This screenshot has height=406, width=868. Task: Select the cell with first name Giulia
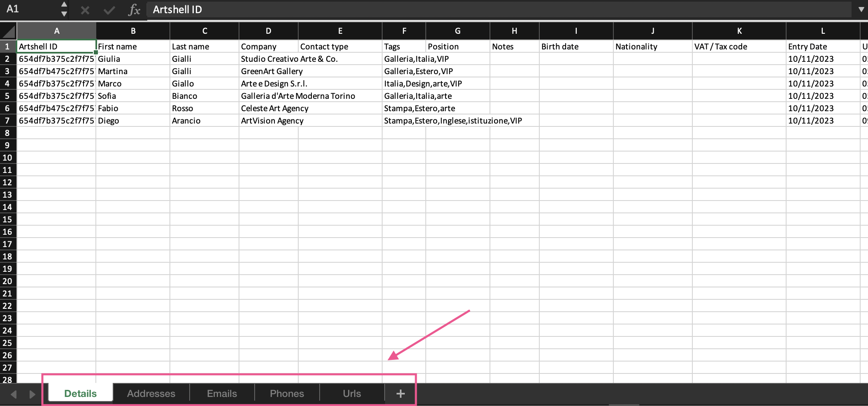tap(133, 59)
